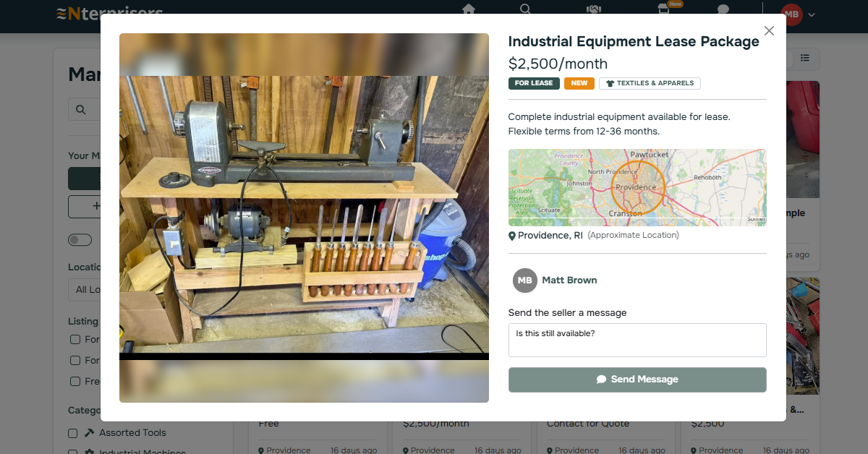The width and height of the screenshot is (868, 454).
Task: Toggle the switch in the sidebar
Action: click(x=80, y=240)
